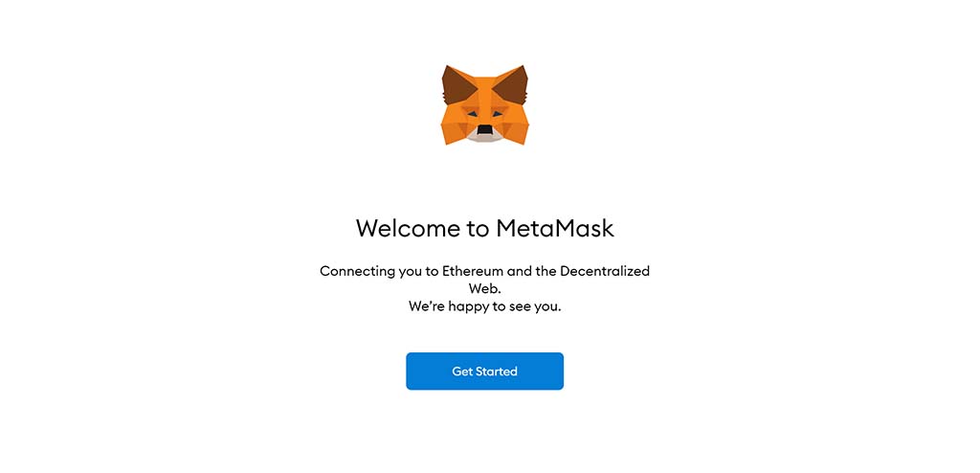Click the word Web. in description
Screen dimensions: 980x473
tap(484, 289)
